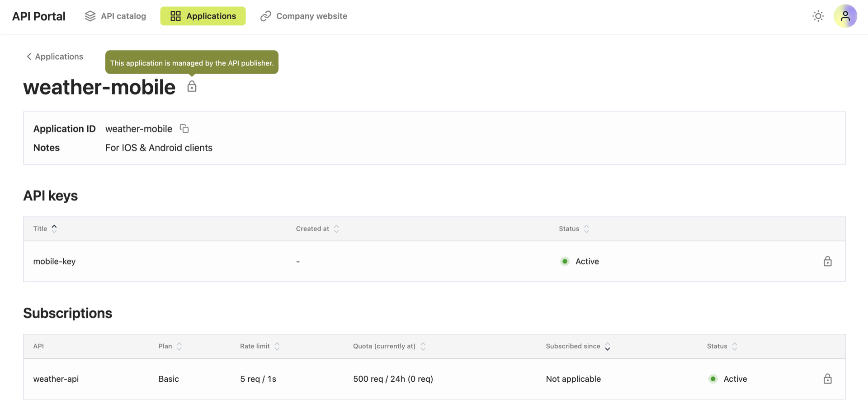868x412 pixels.
Task: Click the green status dot for mobile-key
Action: [x=565, y=261]
